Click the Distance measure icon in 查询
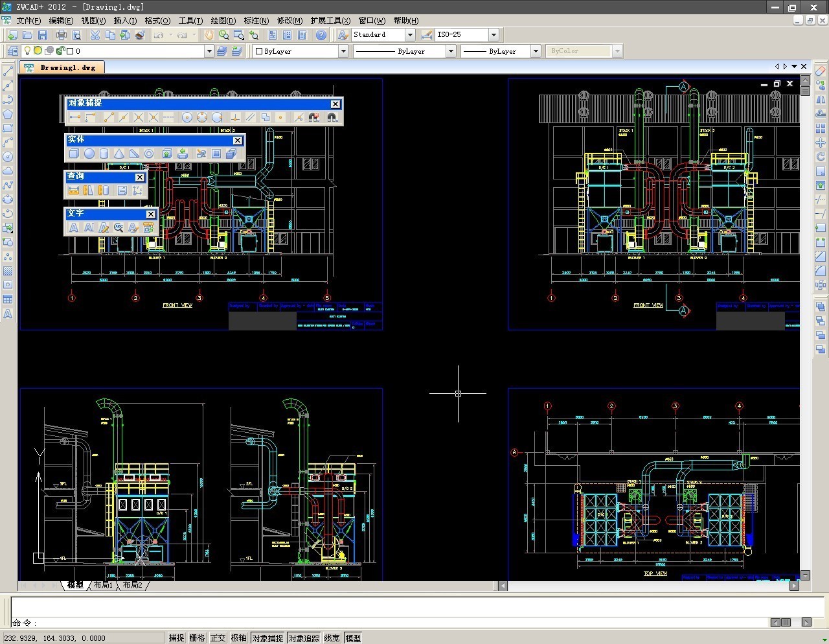 coord(73,190)
